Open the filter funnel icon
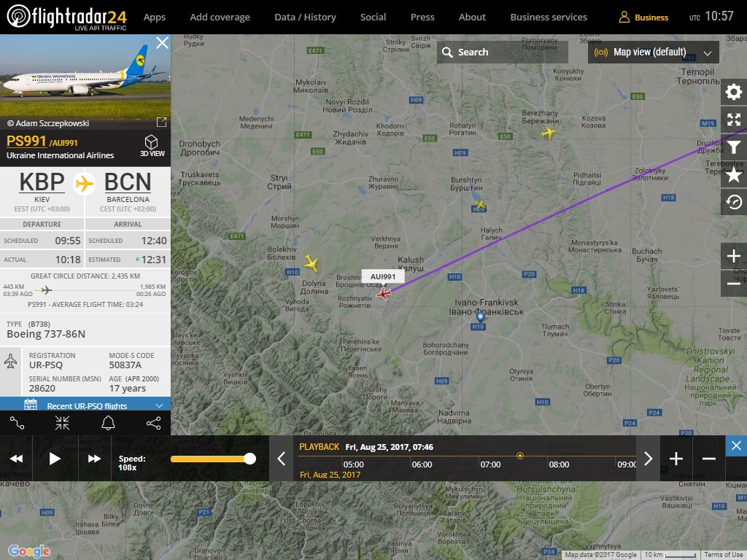The width and height of the screenshot is (747, 560). tap(734, 147)
